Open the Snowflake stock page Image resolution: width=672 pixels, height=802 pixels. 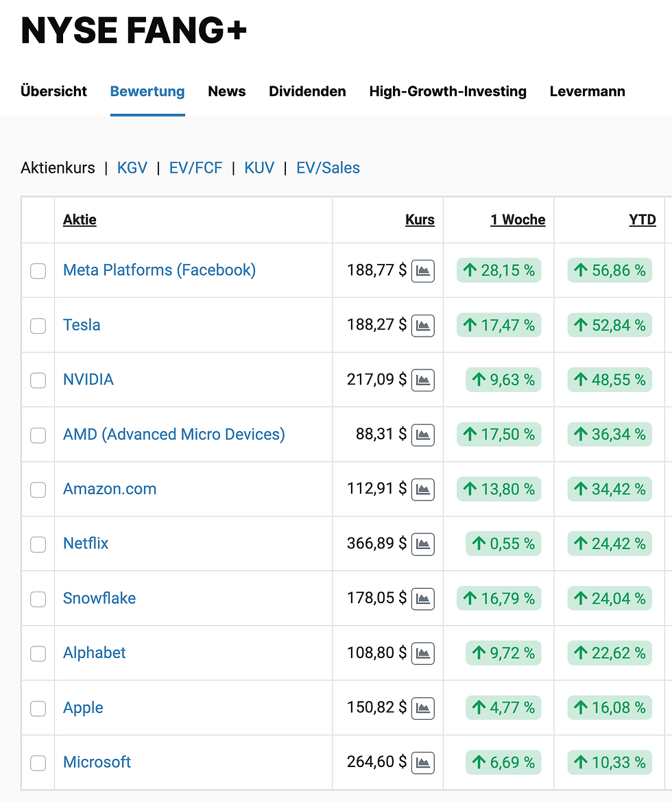point(99,598)
